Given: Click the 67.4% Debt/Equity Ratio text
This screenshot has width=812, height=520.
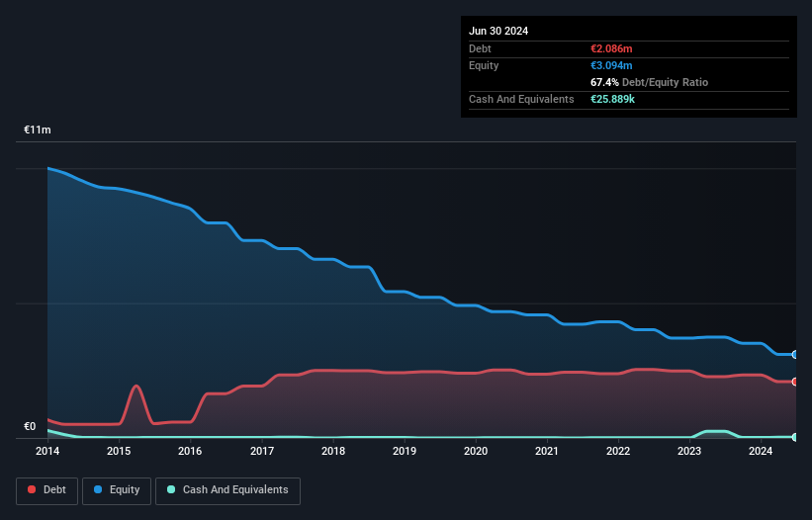Looking at the screenshot, I should (649, 82).
